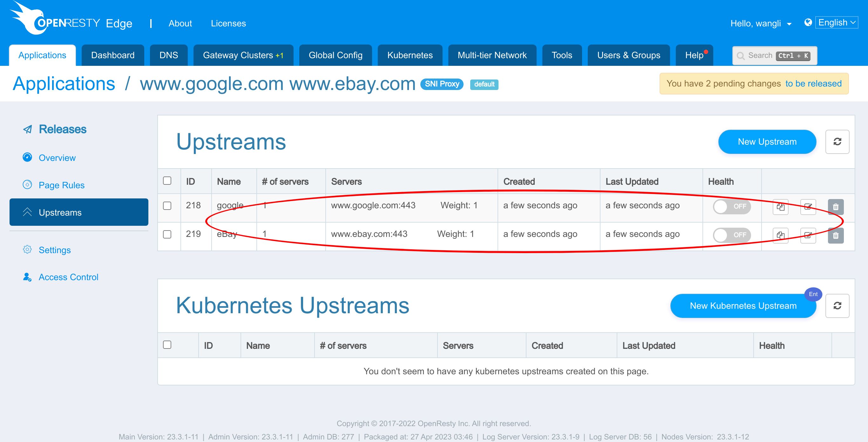Go to Settings in sidebar
Image resolution: width=868 pixels, height=442 pixels.
[55, 250]
